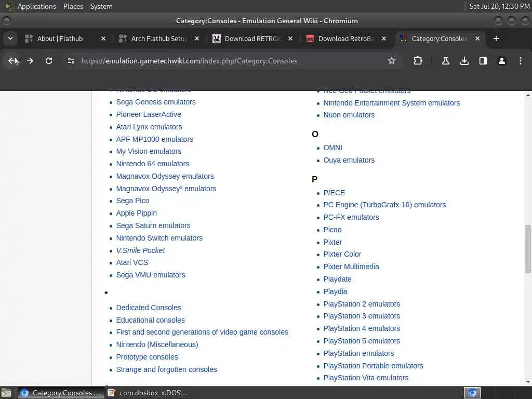Screen dimensions: 532x399
Task: Open Nintendo Switch emulators link
Action: 159,238
